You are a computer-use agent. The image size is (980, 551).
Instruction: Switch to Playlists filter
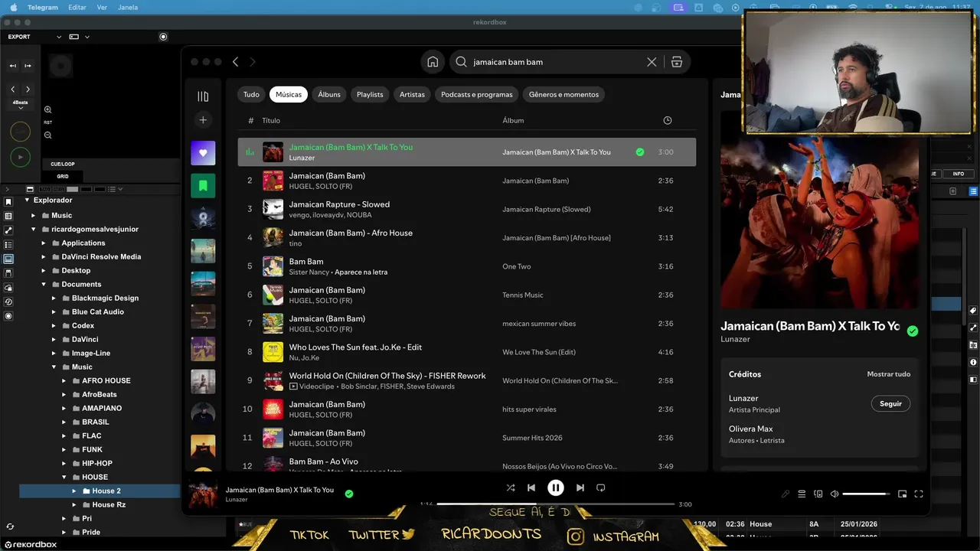pos(370,95)
